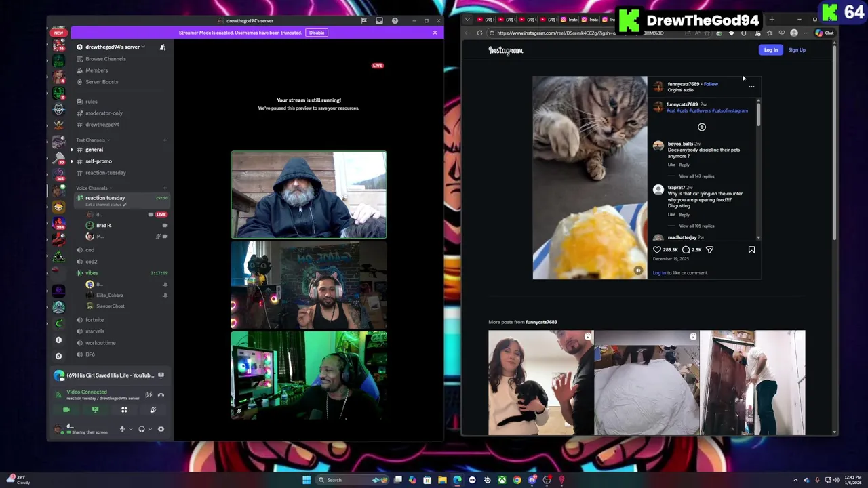This screenshot has height=488, width=868.
Task: Open comments bubble icon on reel
Action: point(686,250)
